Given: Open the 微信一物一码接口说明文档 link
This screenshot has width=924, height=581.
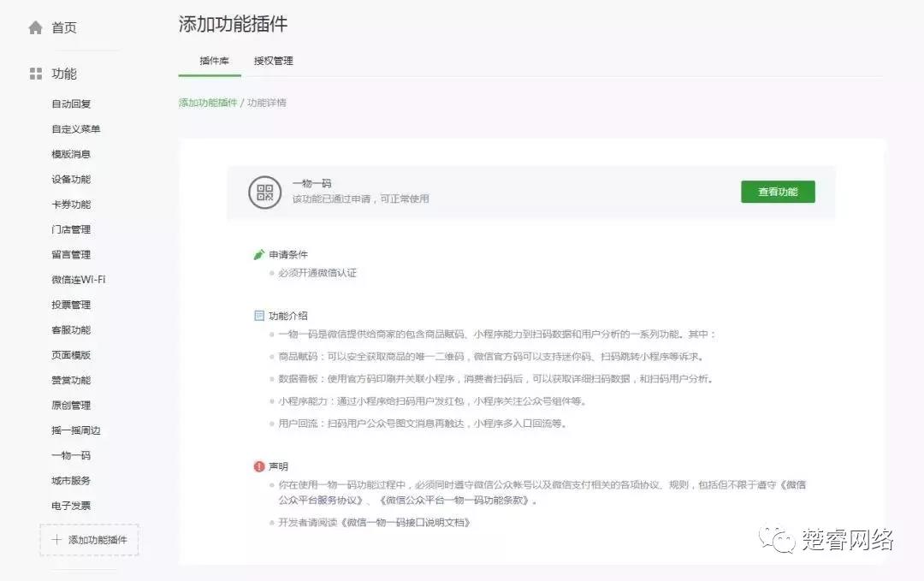Looking at the screenshot, I should click(x=405, y=523).
